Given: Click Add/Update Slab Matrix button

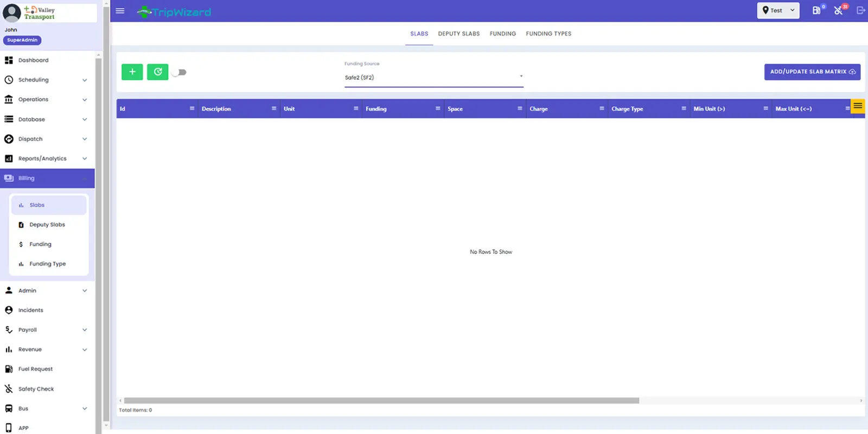Looking at the screenshot, I should (x=812, y=72).
